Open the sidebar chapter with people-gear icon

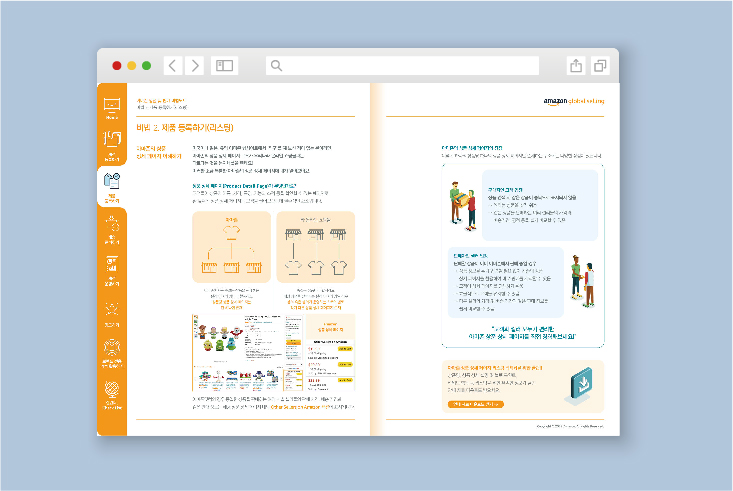112,229
